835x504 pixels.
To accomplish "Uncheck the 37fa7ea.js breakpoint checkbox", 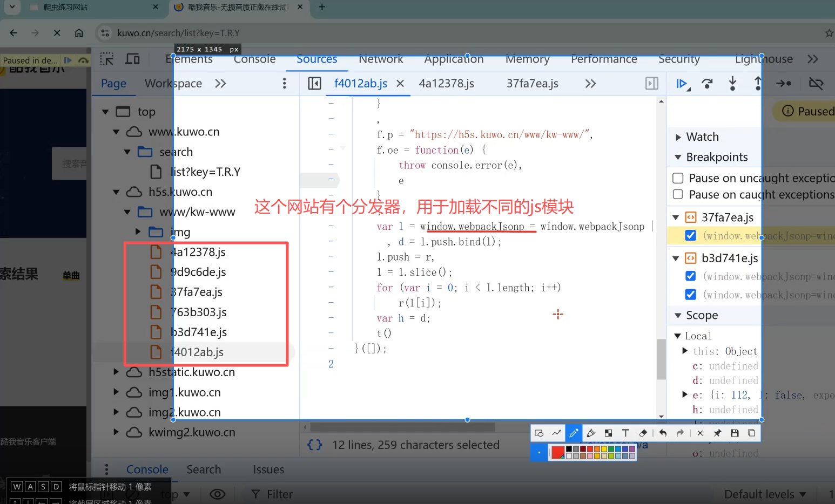I will pyautogui.click(x=690, y=235).
